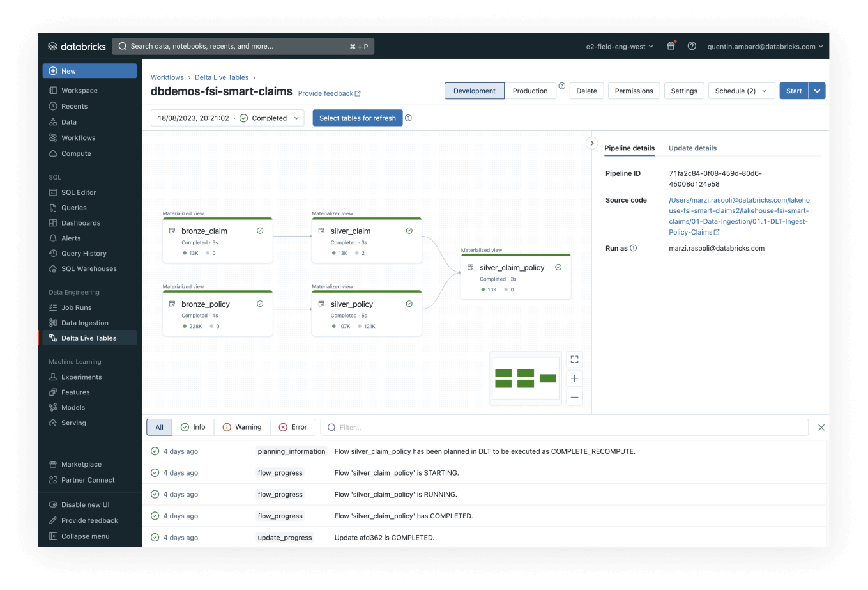This screenshot has height=590, width=868.
Task: Open the Start button dropdown arrow
Action: click(x=817, y=91)
